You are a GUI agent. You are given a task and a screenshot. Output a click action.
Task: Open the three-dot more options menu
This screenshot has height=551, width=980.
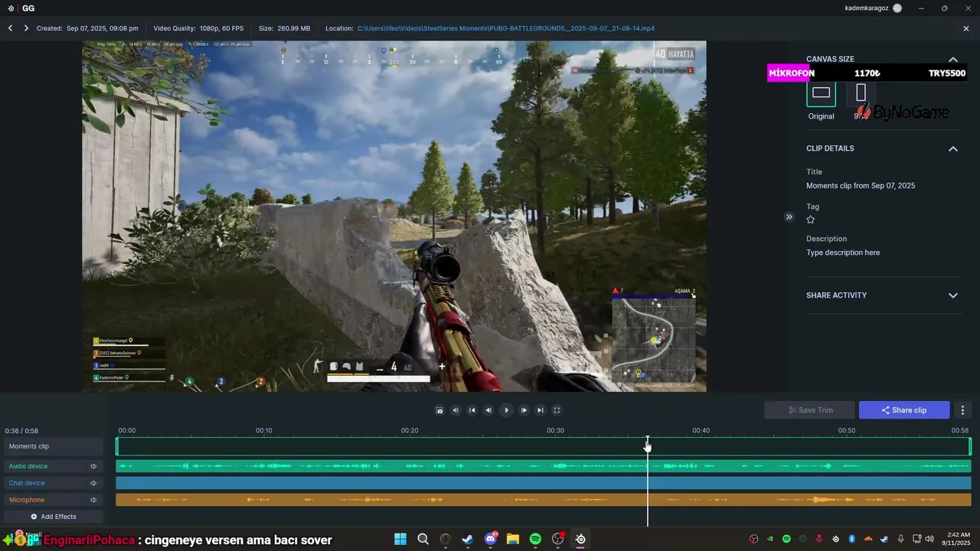963,410
